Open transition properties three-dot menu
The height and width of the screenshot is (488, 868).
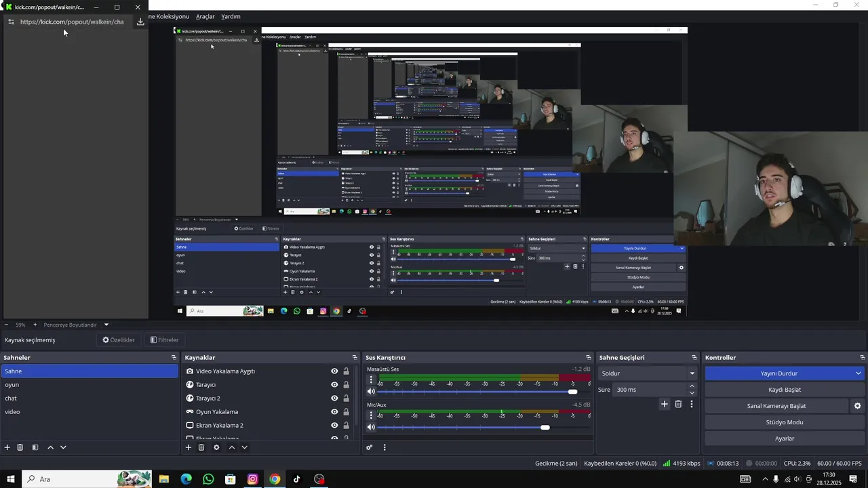coord(692,404)
